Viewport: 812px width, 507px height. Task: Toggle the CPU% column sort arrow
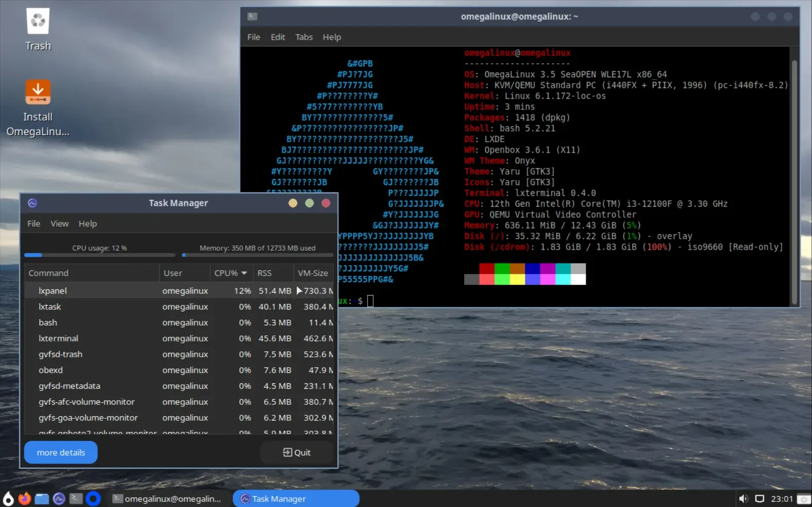(x=244, y=273)
